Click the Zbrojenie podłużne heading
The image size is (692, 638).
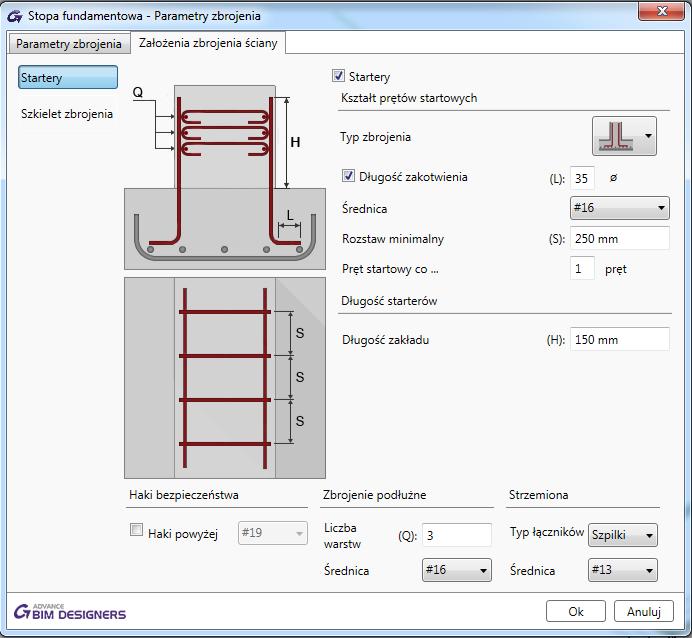click(374, 495)
